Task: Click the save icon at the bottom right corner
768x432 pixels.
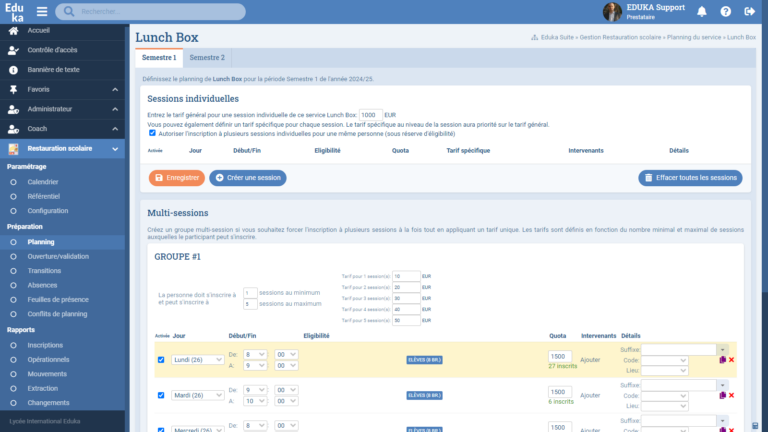Action: 755,426
